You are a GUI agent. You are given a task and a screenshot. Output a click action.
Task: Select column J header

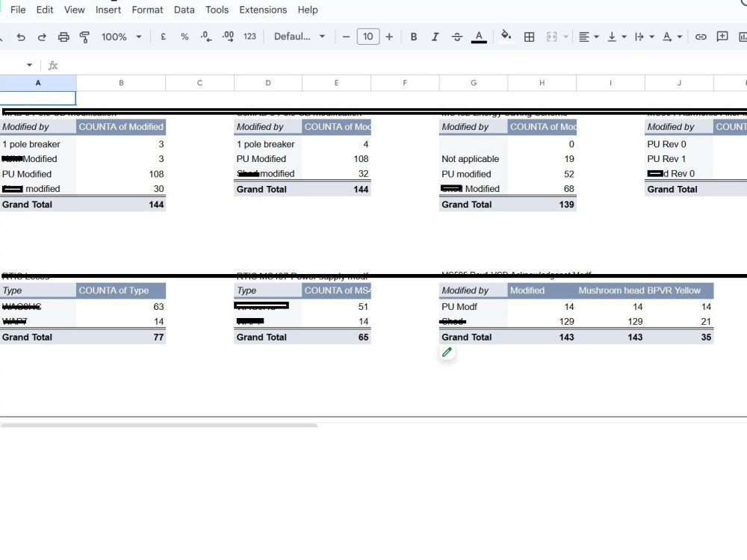click(679, 83)
